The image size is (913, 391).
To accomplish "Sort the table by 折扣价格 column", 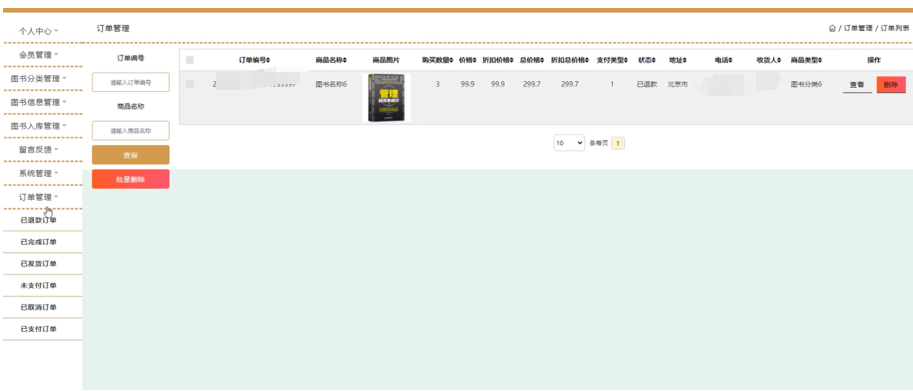I will pyautogui.click(x=498, y=60).
